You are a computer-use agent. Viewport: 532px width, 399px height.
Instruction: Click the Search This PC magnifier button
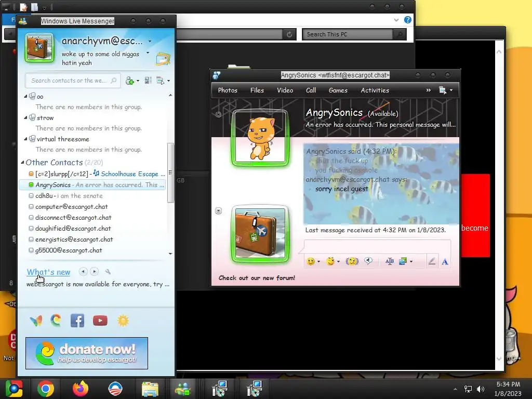pos(400,34)
